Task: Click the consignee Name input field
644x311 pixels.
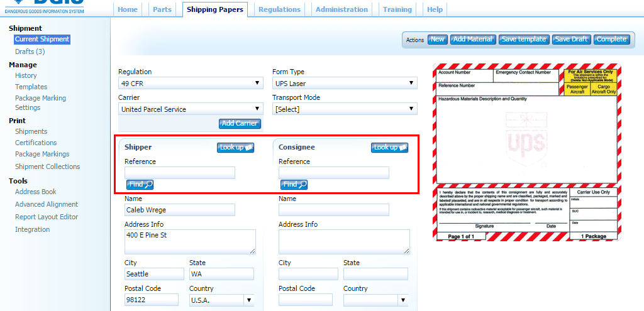Action: pyautogui.click(x=333, y=210)
